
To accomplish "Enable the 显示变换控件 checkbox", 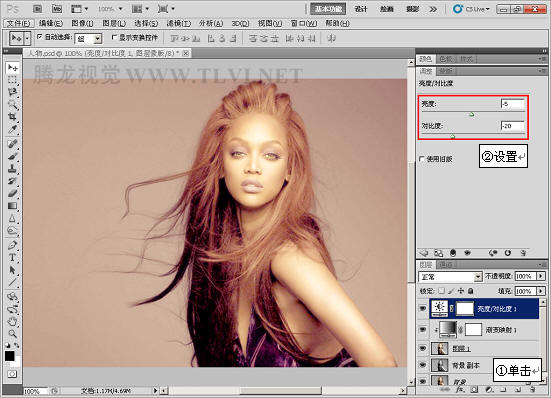I will pyautogui.click(x=114, y=37).
